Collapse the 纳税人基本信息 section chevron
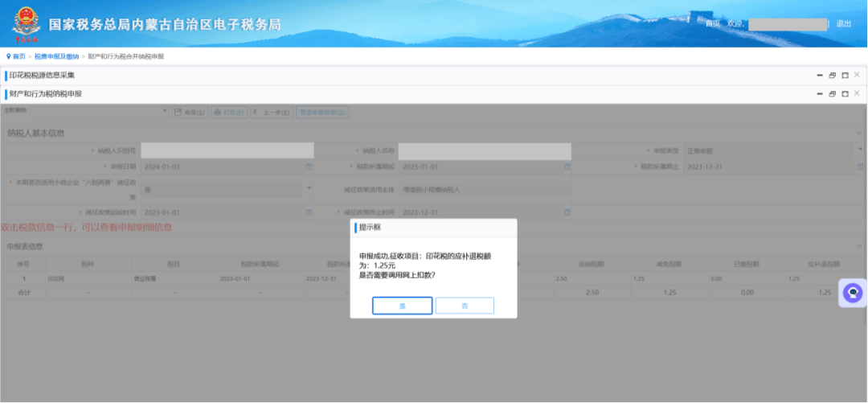The image size is (868, 403). click(859, 133)
